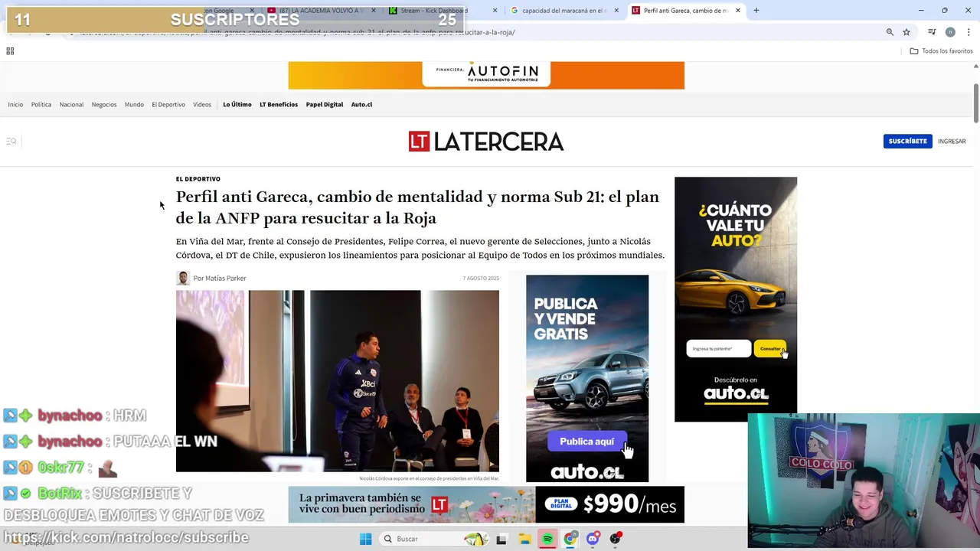Click the taskbar Buscar search field
The height and width of the screenshot is (551, 980).
tap(434, 539)
